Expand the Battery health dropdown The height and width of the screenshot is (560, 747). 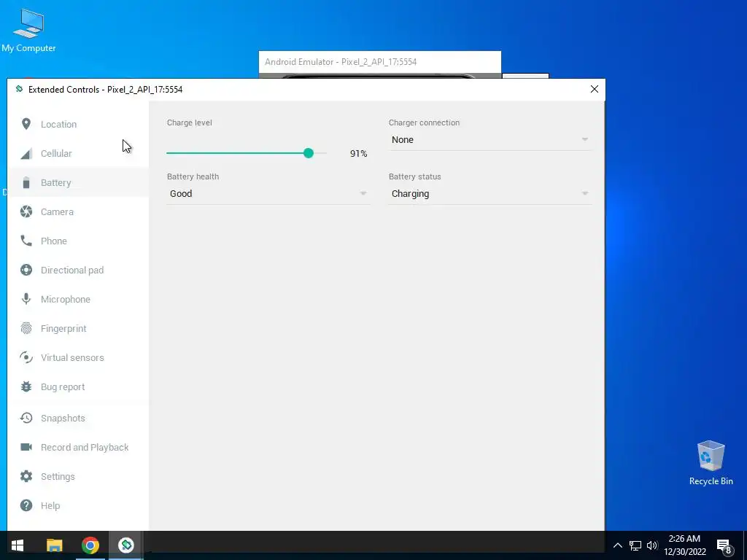[268, 194]
